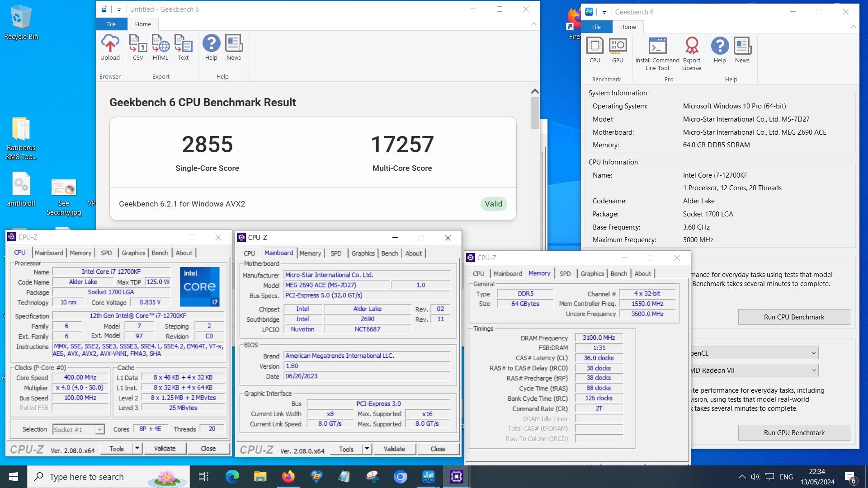Collapse the ribbon in Untitled Geekbench window

534,24
